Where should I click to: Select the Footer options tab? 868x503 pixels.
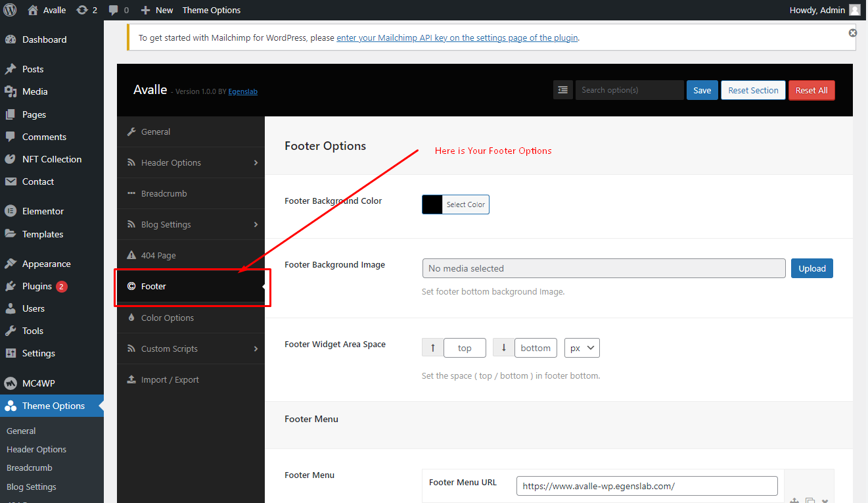tap(191, 286)
